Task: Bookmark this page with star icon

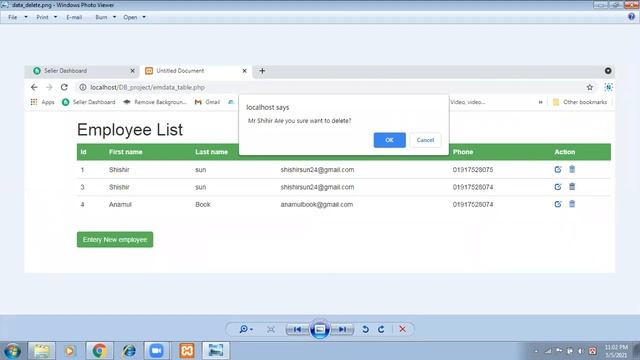Action: 589,87
